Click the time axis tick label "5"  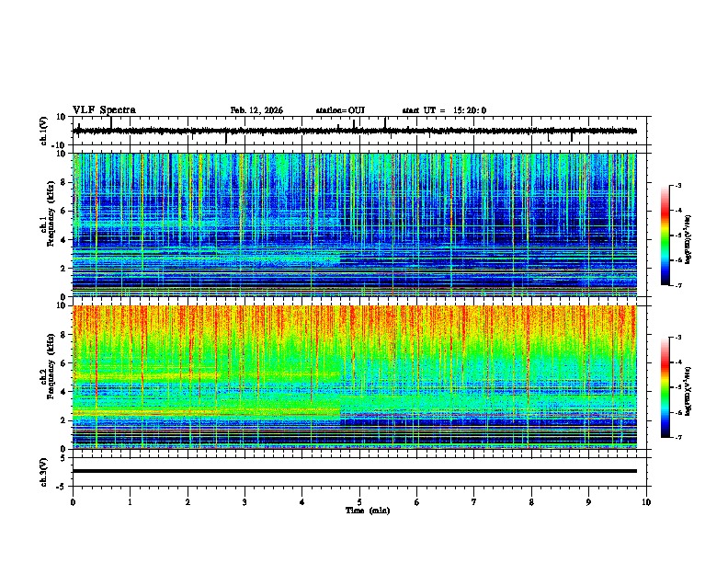[359, 502]
